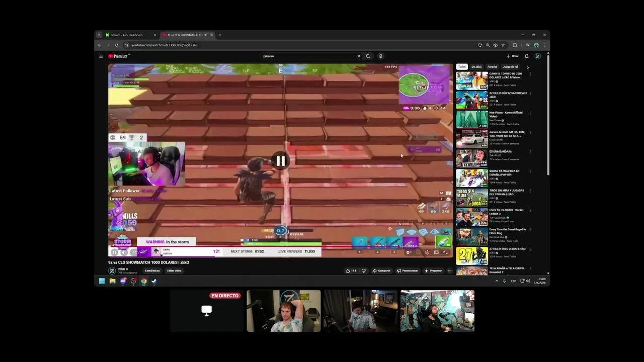Click the search magnifier button
This screenshot has width=644, height=362.
[x=368, y=56]
